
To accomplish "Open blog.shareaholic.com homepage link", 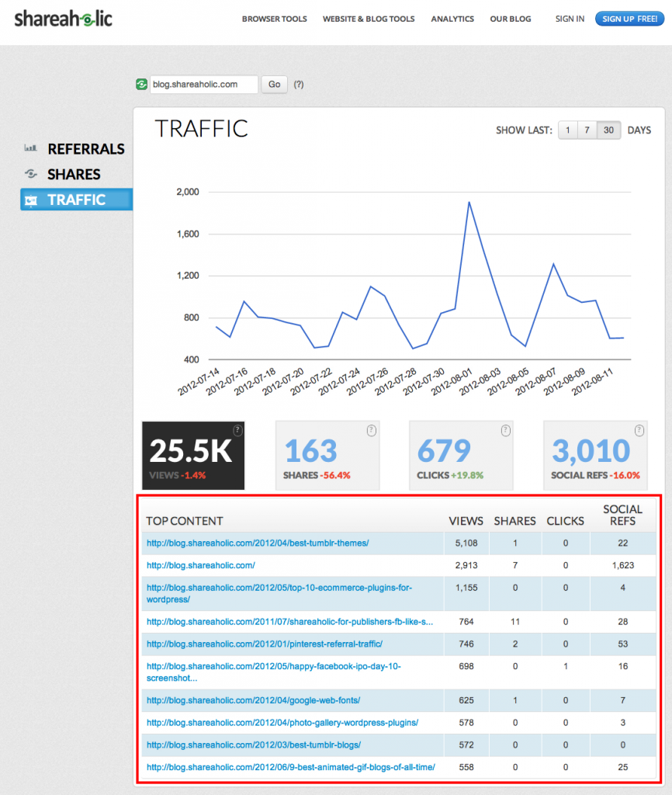I will tap(201, 565).
